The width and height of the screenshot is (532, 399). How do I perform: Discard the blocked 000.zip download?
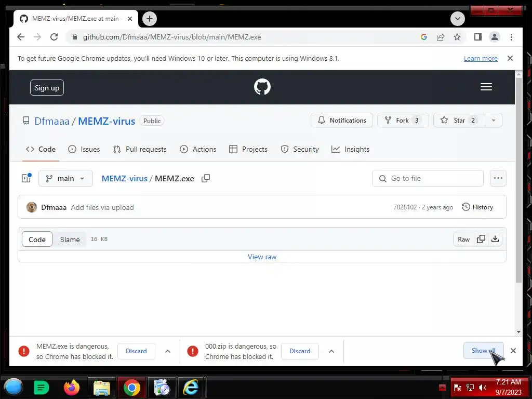pyautogui.click(x=300, y=351)
